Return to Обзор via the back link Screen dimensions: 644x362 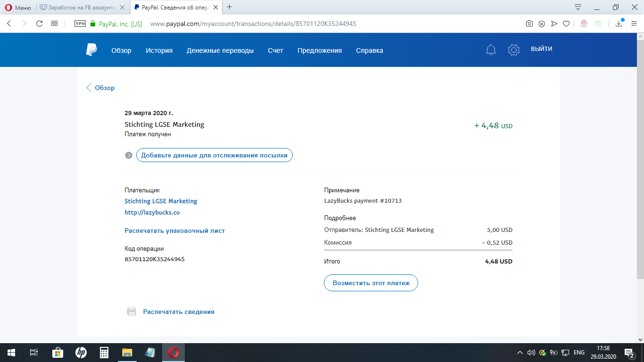100,88
